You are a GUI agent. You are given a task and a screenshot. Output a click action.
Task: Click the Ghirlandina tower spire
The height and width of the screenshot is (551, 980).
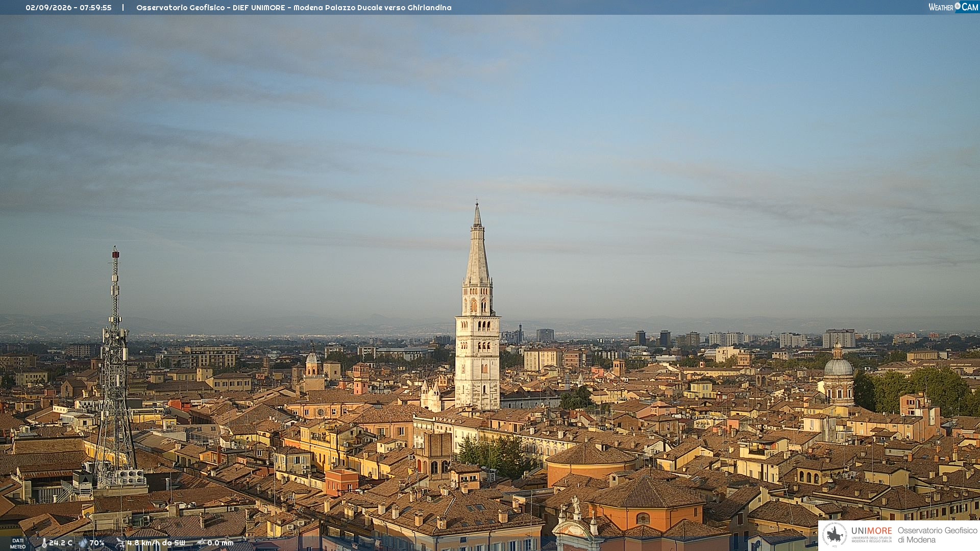[477, 245]
